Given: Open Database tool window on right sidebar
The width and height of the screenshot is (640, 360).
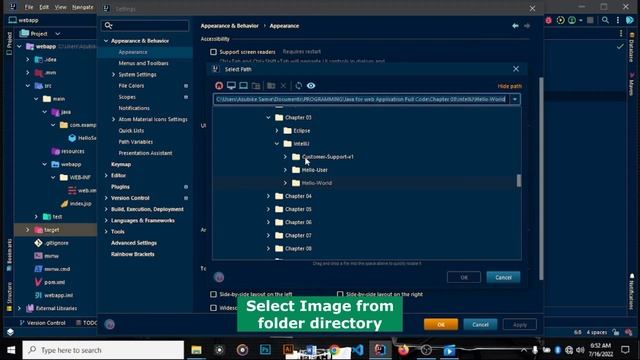Looking at the screenshot, I should 632,48.
